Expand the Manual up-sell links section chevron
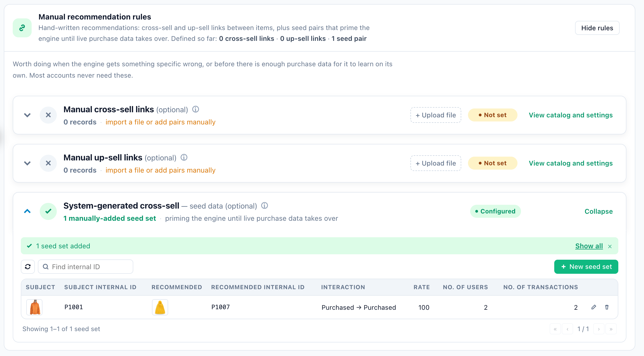The height and width of the screenshot is (356, 644). tap(27, 163)
